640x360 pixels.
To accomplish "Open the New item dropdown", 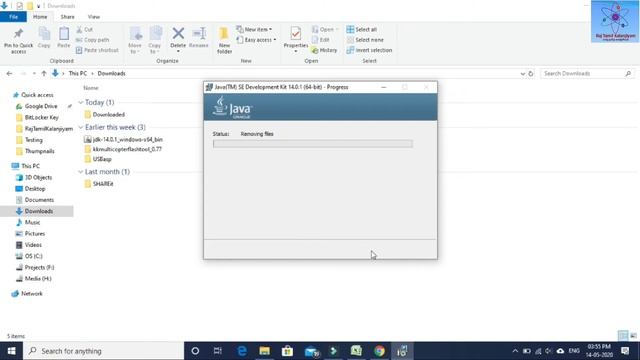I will click(254, 29).
